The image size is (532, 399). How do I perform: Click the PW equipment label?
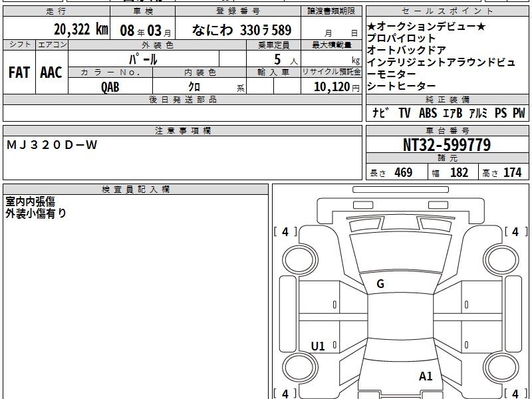pyautogui.click(x=519, y=113)
